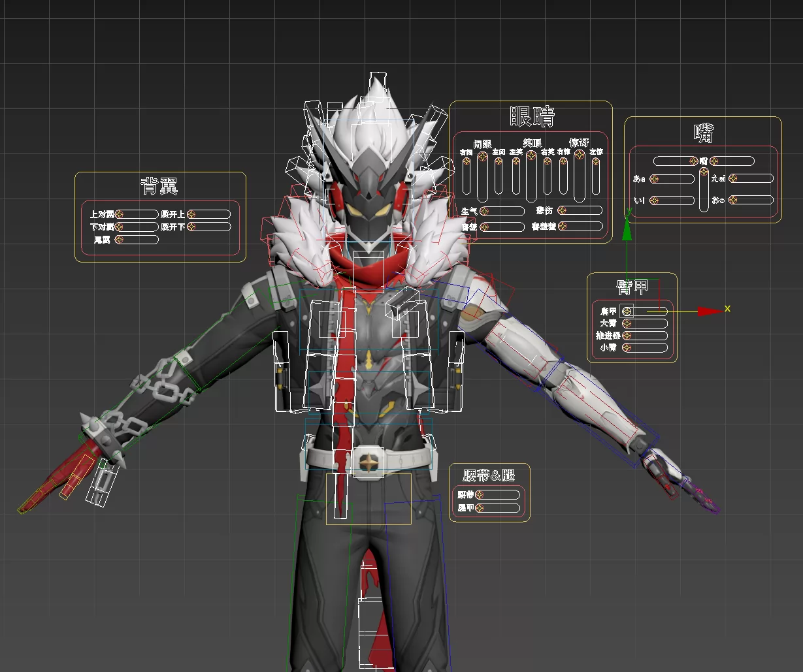This screenshot has width=803, height=672.
Task: Select the おo mouth slider handle
Action: coord(733,200)
